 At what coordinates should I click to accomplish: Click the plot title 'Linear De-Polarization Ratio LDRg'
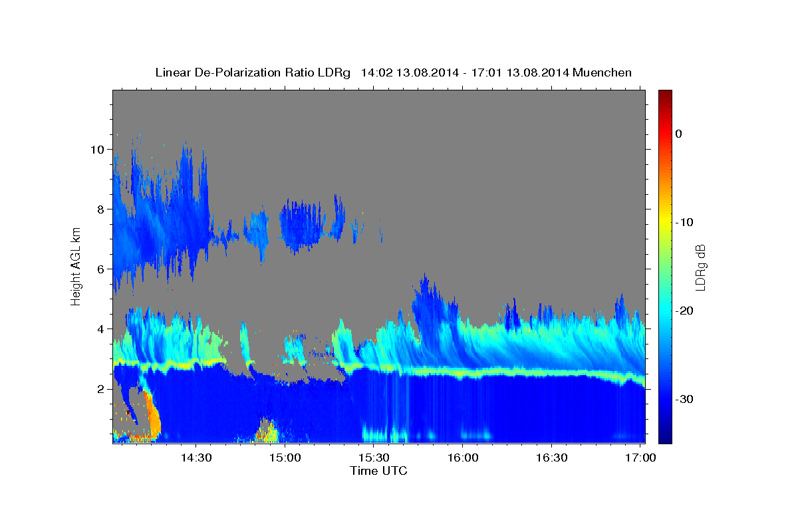coord(252,72)
